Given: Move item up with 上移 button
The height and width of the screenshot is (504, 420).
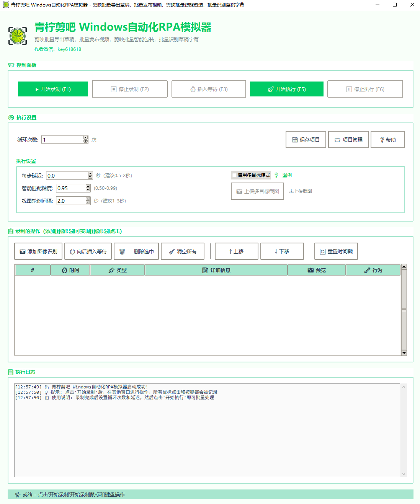Looking at the screenshot, I should point(236,251).
